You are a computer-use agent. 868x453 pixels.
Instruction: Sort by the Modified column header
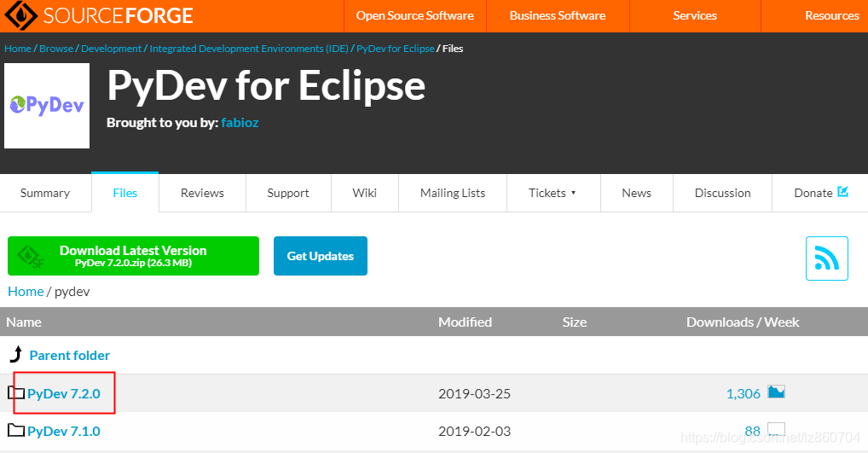tap(465, 322)
